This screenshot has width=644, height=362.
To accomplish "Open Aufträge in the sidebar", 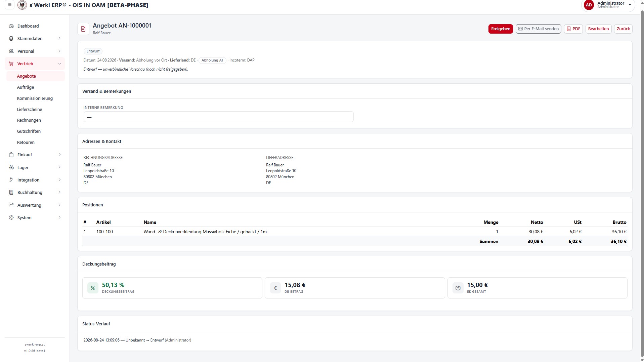I will click(26, 87).
